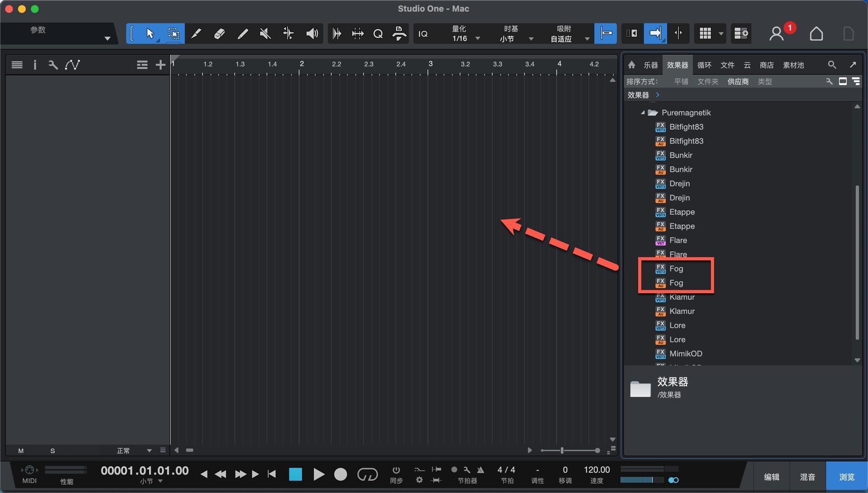Click the browser home icon
The image size is (868, 493).
point(632,65)
